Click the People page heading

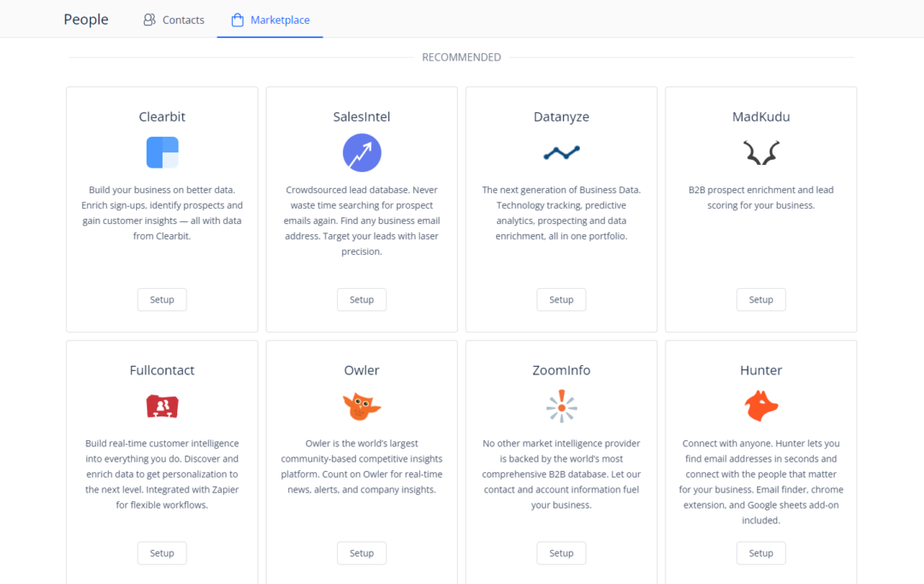point(86,20)
